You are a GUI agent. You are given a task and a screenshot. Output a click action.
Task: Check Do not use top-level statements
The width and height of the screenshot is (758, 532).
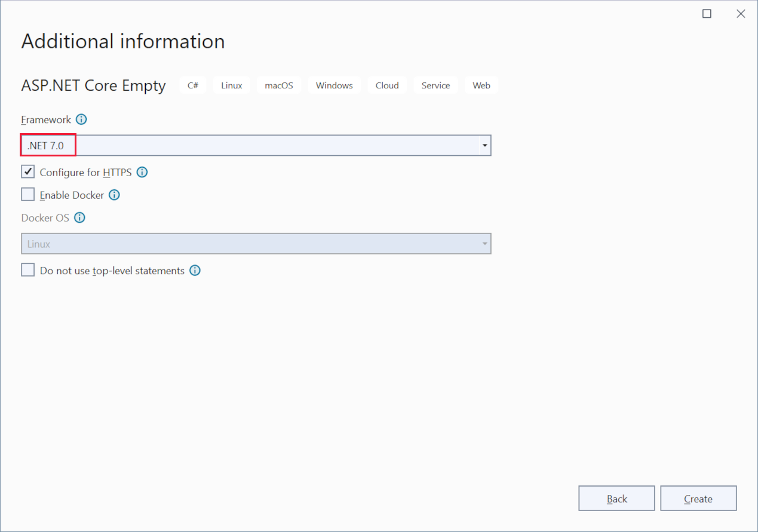pos(28,270)
